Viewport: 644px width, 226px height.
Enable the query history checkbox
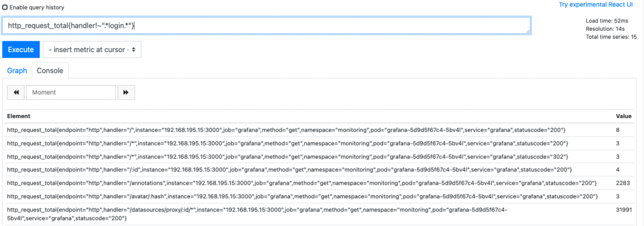tap(5, 8)
